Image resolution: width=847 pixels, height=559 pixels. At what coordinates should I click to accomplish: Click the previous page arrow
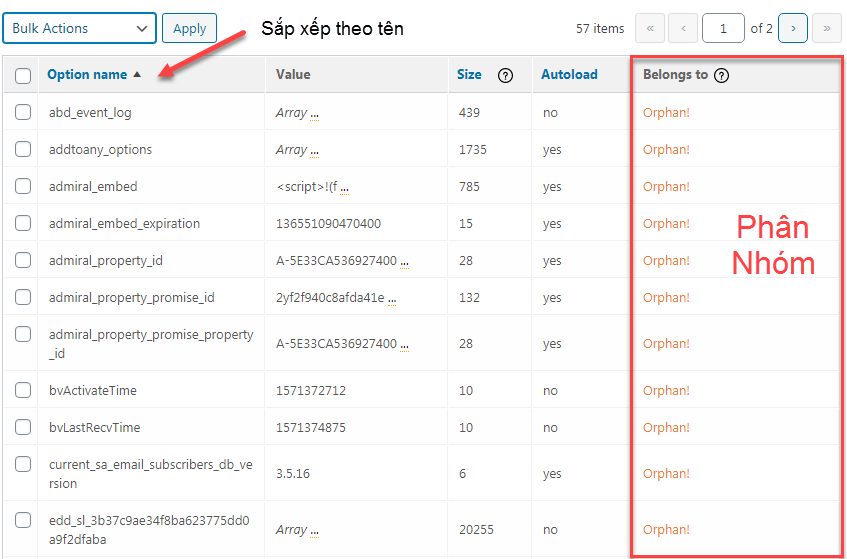coord(683,28)
